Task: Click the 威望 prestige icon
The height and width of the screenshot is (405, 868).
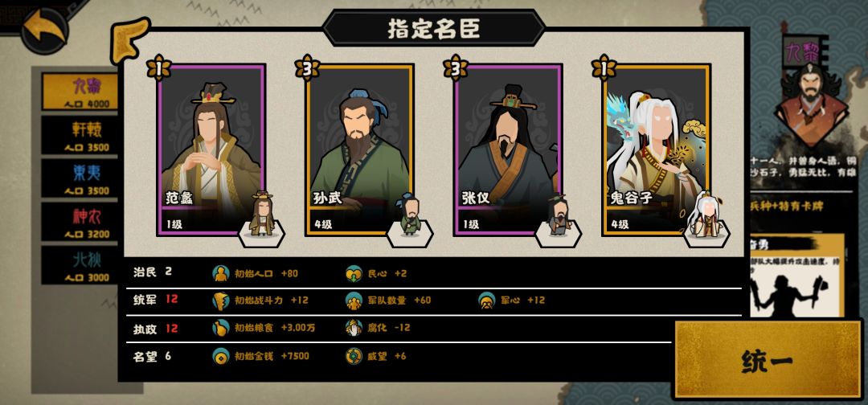Action: point(354,356)
